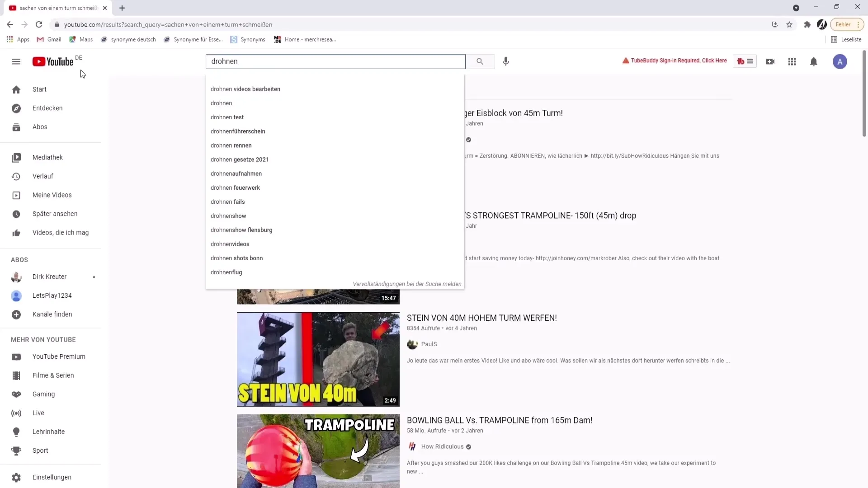Open Später ansehen list

[51, 214]
